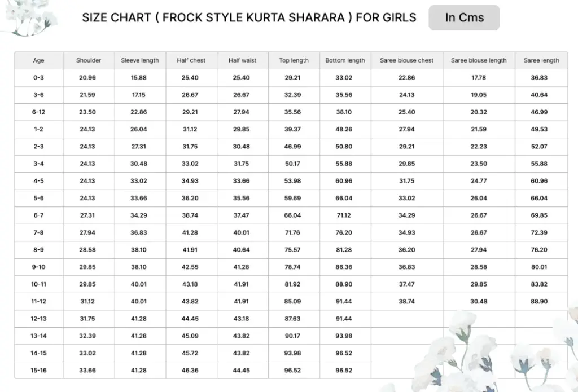Click the In Cms unit button
The image size is (578, 392).
[x=464, y=17]
